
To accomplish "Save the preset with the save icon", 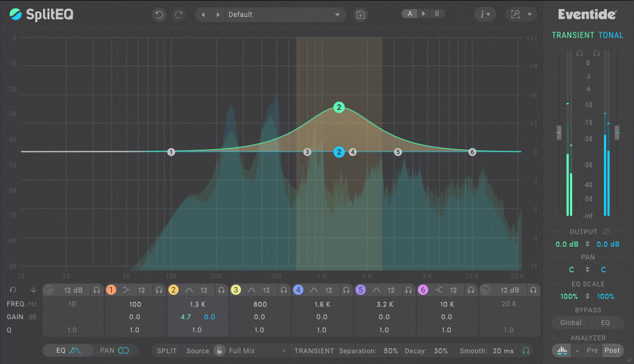I will pyautogui.click(x=360, y=15).
